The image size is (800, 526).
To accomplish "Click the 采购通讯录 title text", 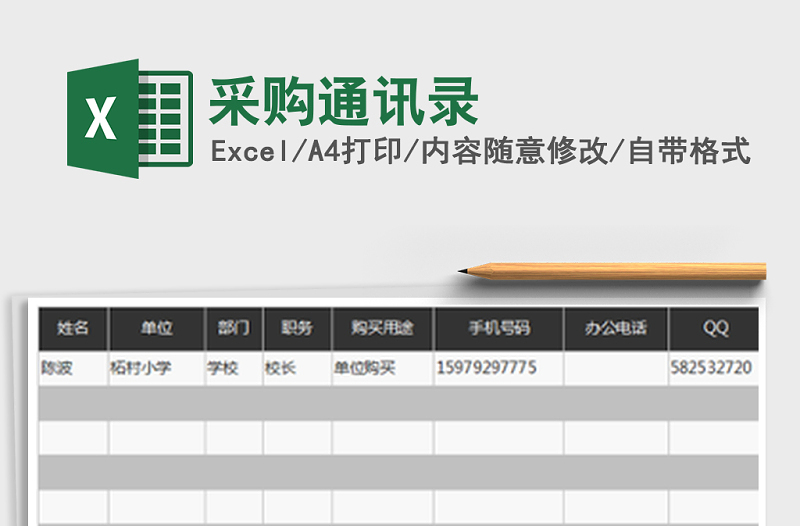I will coord(343,102).
